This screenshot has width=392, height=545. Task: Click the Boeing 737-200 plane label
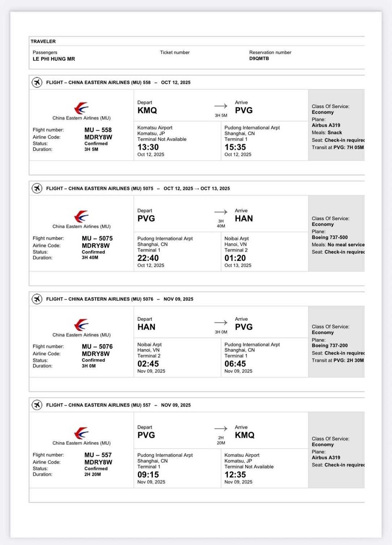point(330,345)
